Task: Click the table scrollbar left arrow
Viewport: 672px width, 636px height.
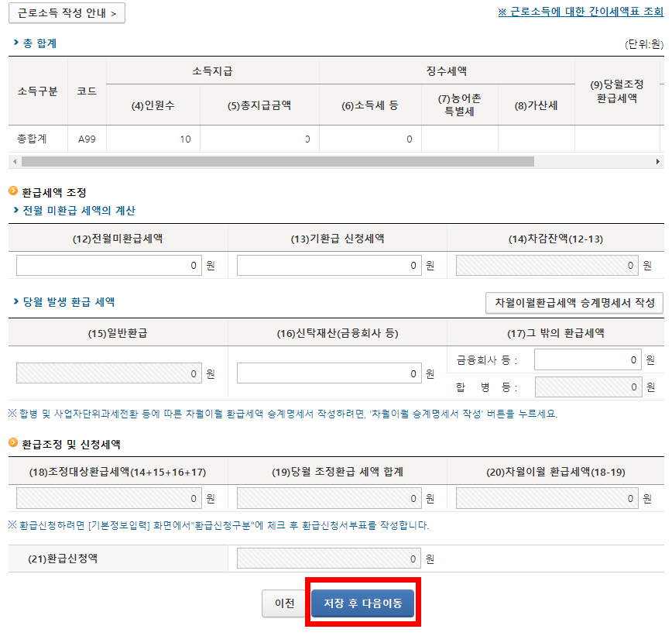Action: coord(15,162)
